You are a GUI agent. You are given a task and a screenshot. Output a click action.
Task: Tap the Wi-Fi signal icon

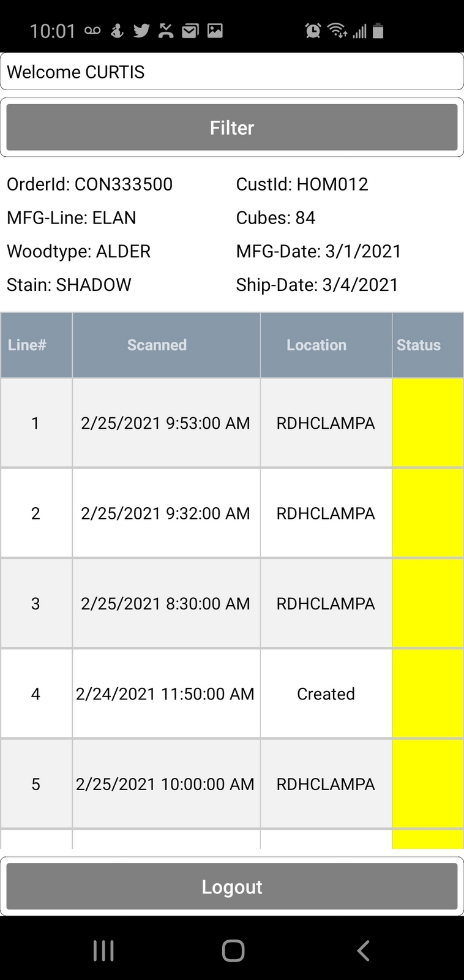point(337,31)
